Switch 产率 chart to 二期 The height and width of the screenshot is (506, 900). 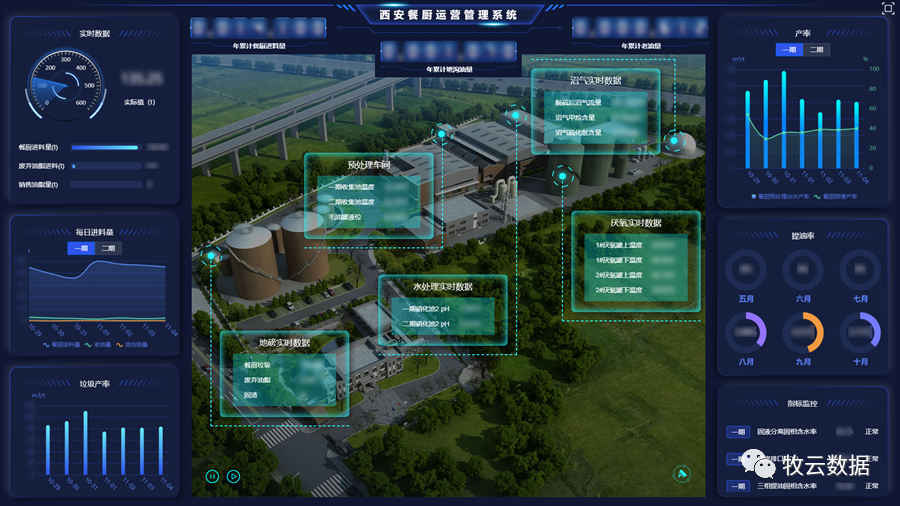(x=817, y=49)
